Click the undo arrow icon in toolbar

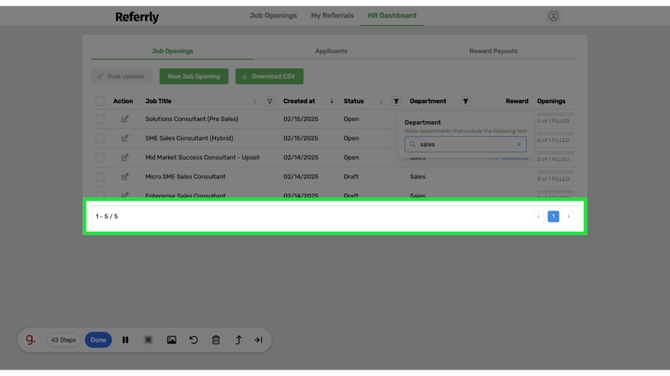coord(194,340)
